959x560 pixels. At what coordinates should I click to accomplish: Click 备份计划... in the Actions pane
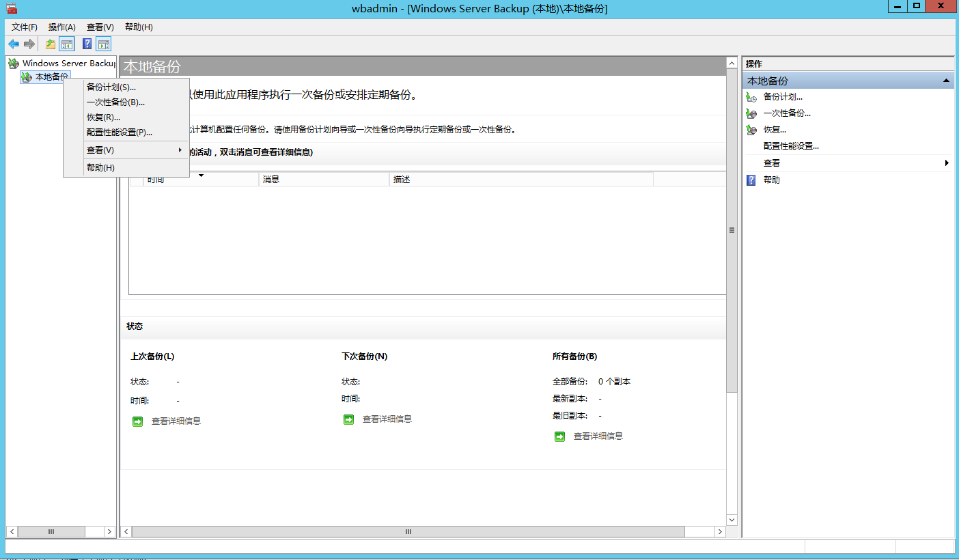coord(783,97)
